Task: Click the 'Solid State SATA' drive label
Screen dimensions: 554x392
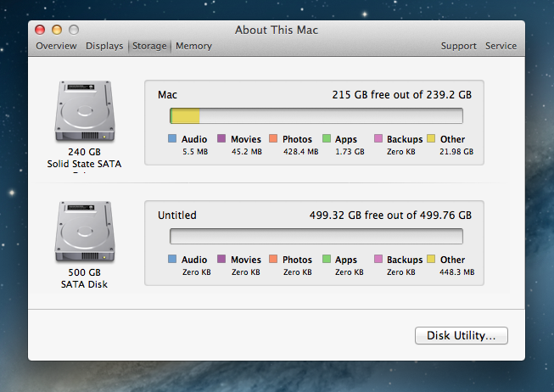Action: coord(84,164)
